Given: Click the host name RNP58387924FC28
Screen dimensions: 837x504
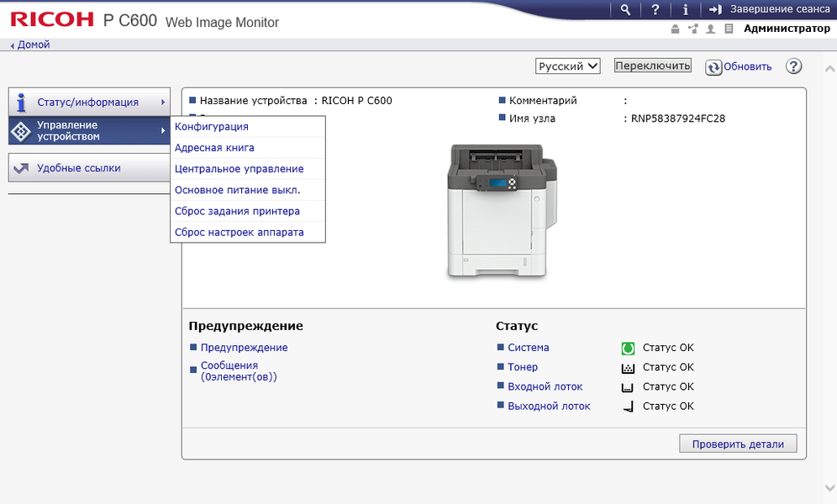Looking at the screenshot, I should pyautogui.click(x=678, y=118).
